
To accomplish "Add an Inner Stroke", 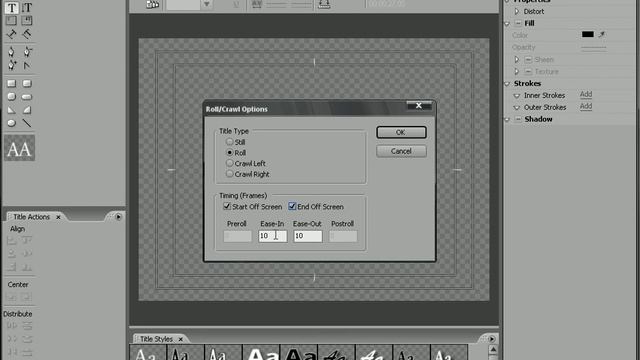I will point(586,94).
